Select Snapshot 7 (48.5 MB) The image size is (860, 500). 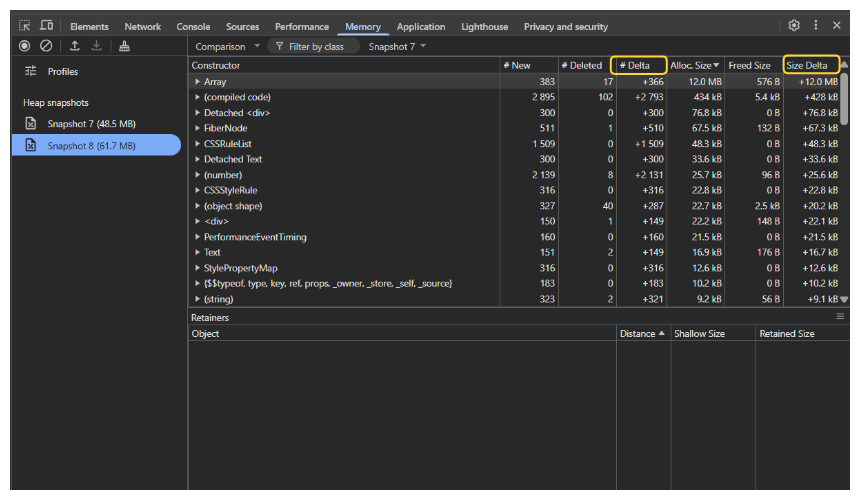click(x=96, y=124)
